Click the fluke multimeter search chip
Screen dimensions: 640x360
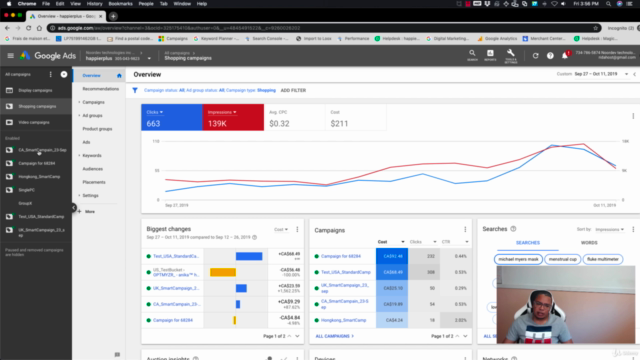(603, 259)
